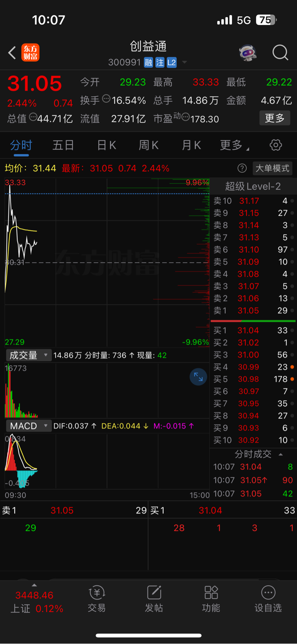Tap the 28 buy queue order
The width and height of the screenshot is (297, 644).
[x=179, y=528]
